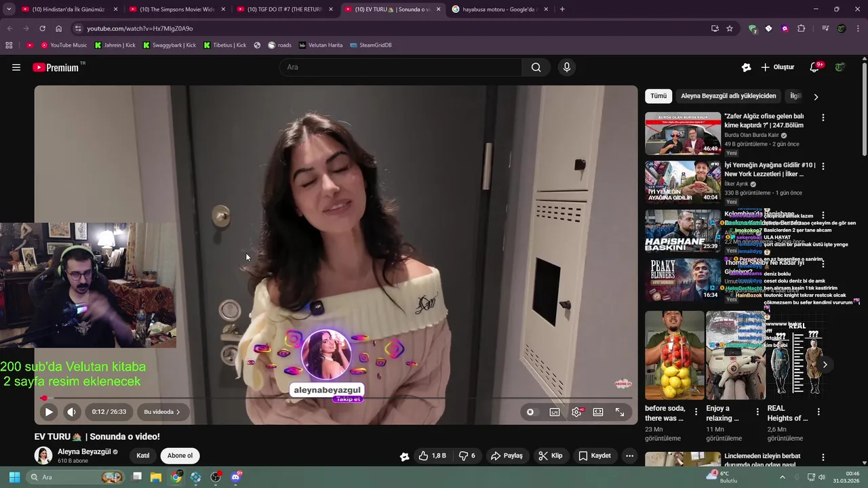Click the search magnifier button

536,67
